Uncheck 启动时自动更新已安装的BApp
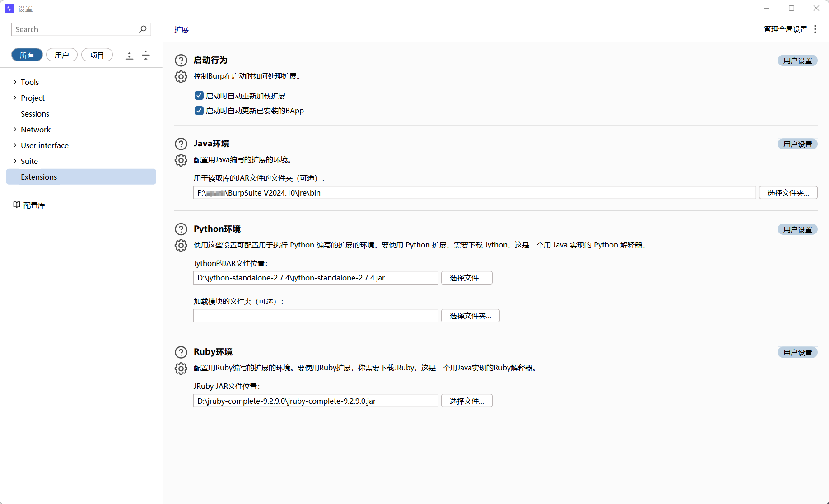This screenshot has height=504, width=829. point(199,110)
